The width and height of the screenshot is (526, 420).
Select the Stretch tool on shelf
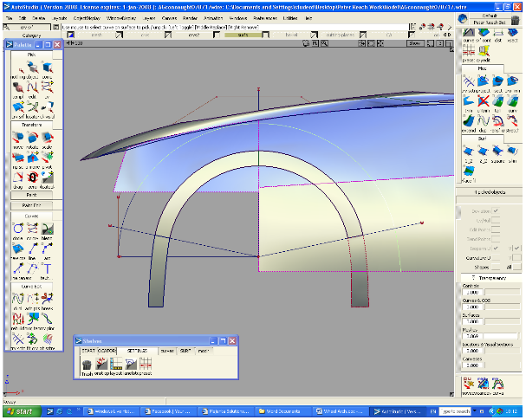(x=512, y=123)
